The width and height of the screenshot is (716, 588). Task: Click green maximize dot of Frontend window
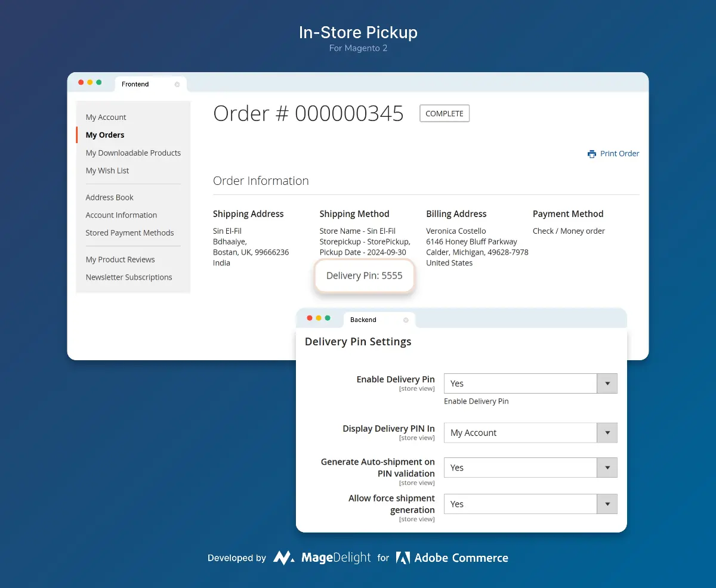[99, 82]
